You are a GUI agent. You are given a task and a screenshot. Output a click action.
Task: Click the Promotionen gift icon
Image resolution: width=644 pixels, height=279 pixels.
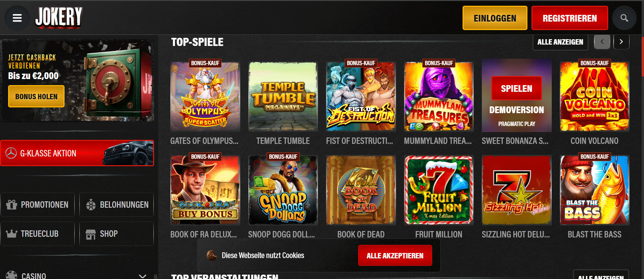pos(11,205)
